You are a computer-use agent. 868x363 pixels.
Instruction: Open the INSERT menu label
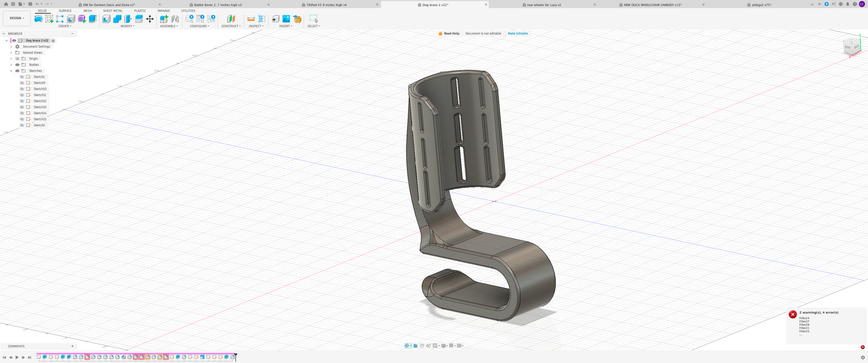click(x=285, y=26)
